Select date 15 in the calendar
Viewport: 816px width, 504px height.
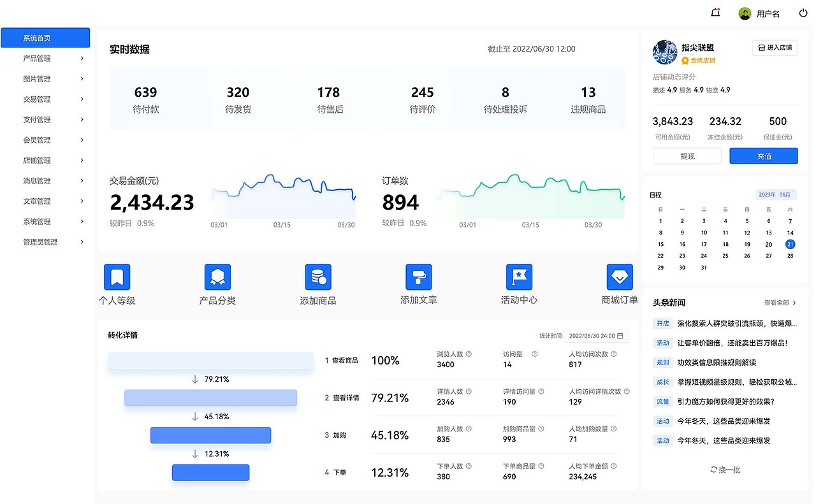point(660,244)
